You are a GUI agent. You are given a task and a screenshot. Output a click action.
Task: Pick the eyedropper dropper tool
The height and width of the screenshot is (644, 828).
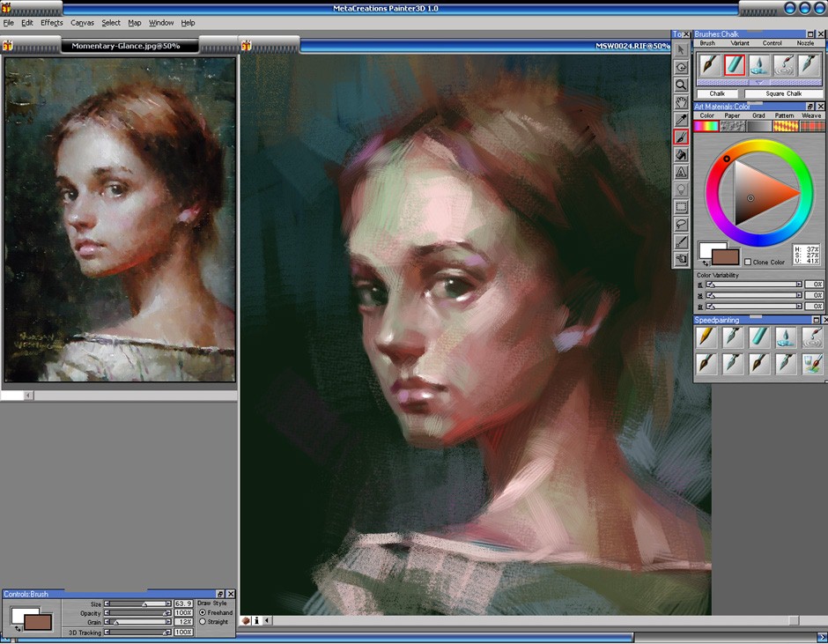tap(681, 120)
